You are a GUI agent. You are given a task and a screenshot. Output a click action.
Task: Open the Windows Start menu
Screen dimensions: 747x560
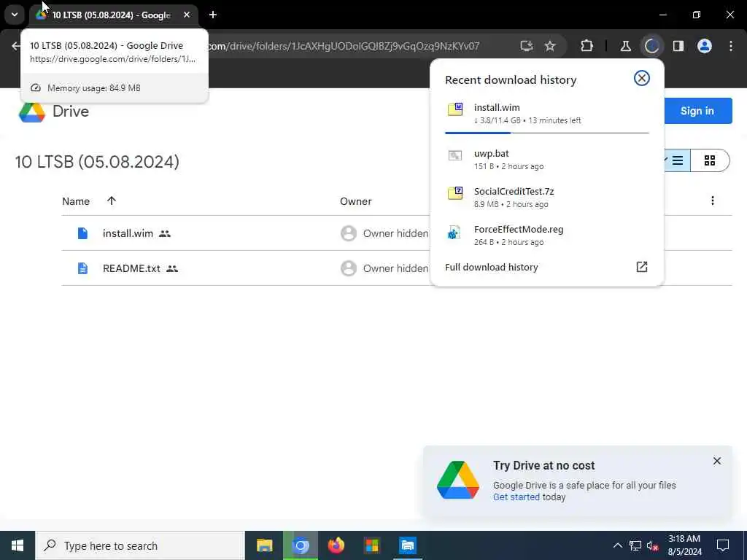[x=18, y=545]
